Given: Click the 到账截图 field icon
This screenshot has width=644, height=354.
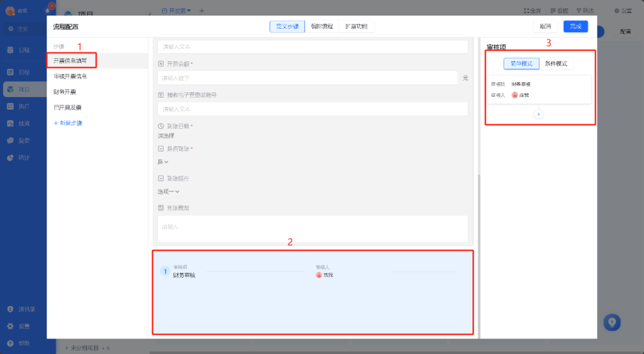Looking at the screenshot, I should [161, 208].
